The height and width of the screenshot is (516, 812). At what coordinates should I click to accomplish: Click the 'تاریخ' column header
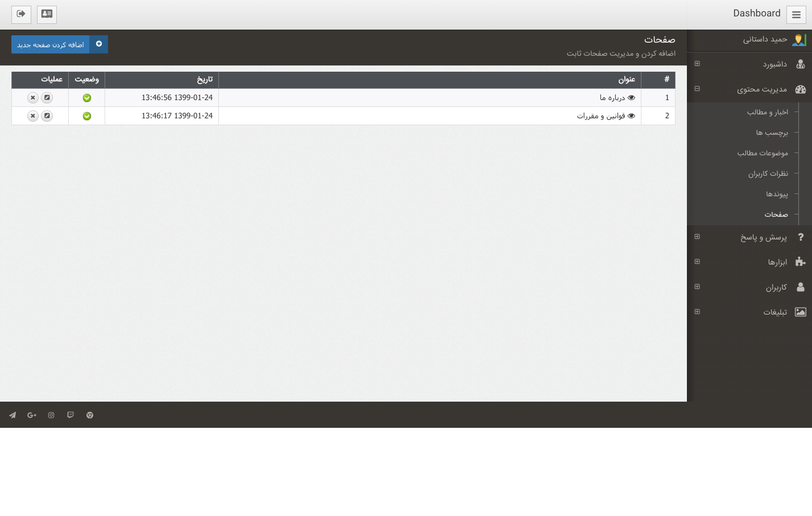205,80
